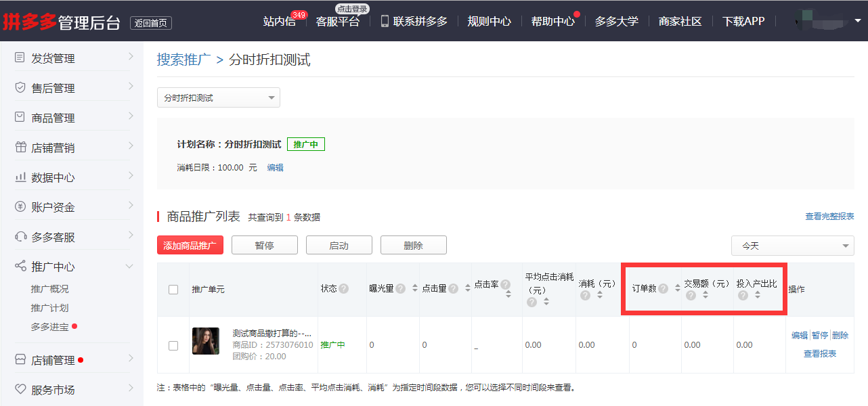Open 下载APP in the top bar
This screenshot has height=406, width=868.
[743, 22]
